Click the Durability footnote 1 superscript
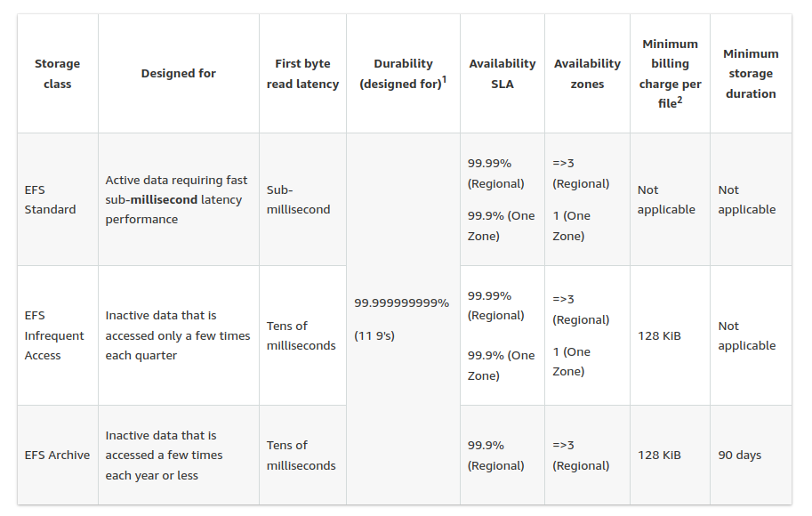Image resolution: width=812 pixels, height=516 pixels. pyautogui.click(x=444, y=80)
